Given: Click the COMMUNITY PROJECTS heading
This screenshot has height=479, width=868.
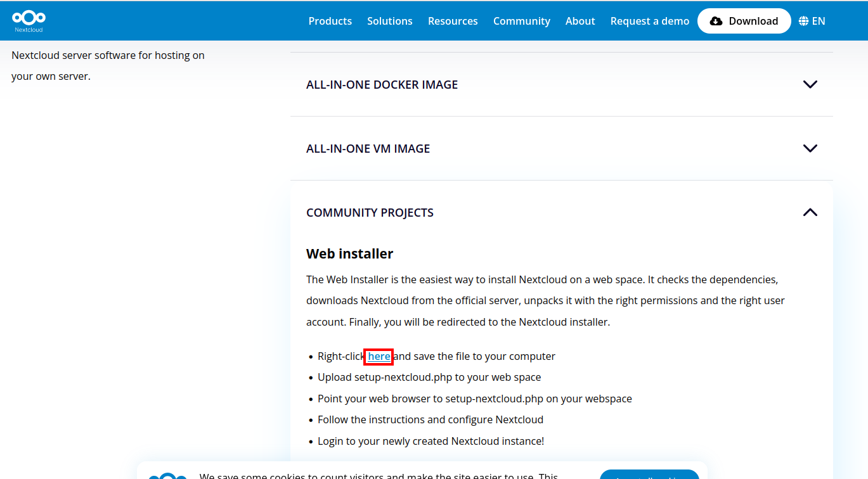Looking at the screenshot, I should tap(370, 213).
